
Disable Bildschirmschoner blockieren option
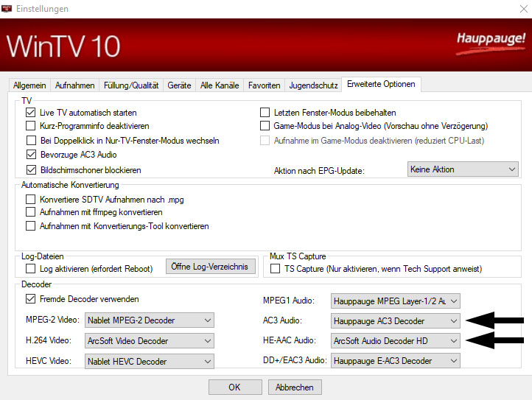pos(31,169)
